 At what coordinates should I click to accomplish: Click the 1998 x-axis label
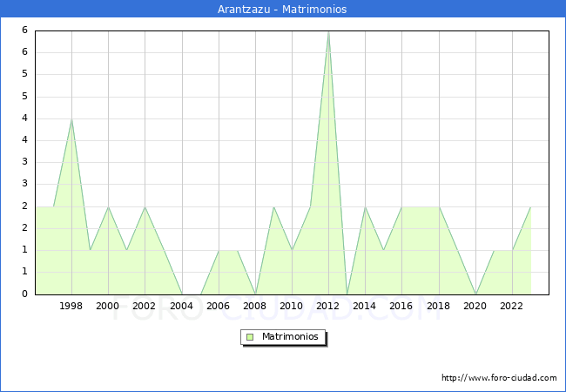71,306
